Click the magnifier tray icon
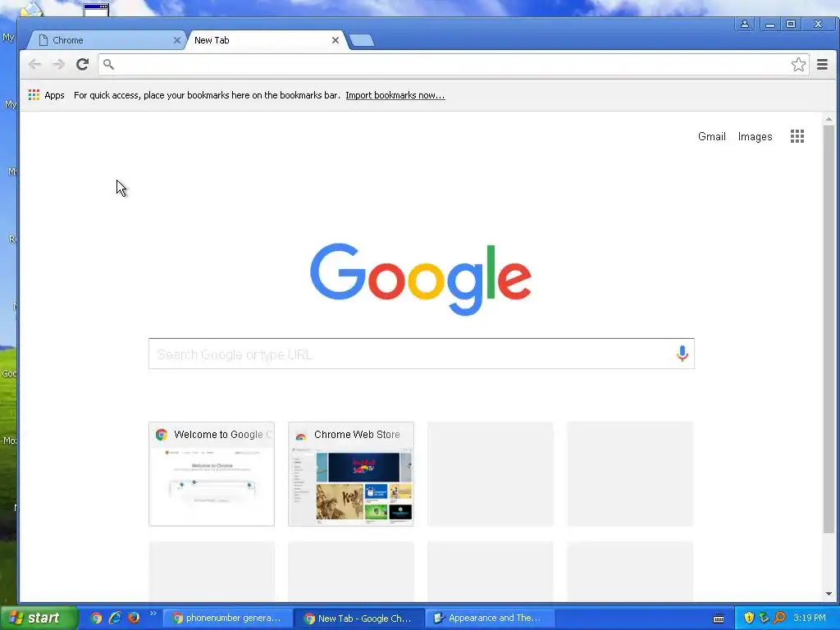Viewport: 840px width, 630px height. [x=779, y=618]
